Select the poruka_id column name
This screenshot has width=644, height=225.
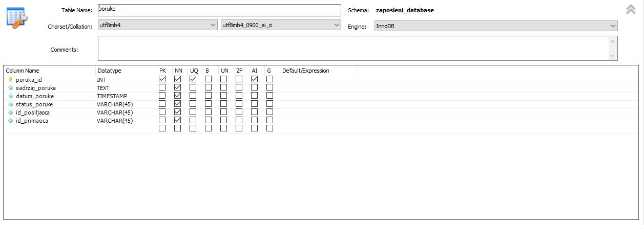(29, 80)
